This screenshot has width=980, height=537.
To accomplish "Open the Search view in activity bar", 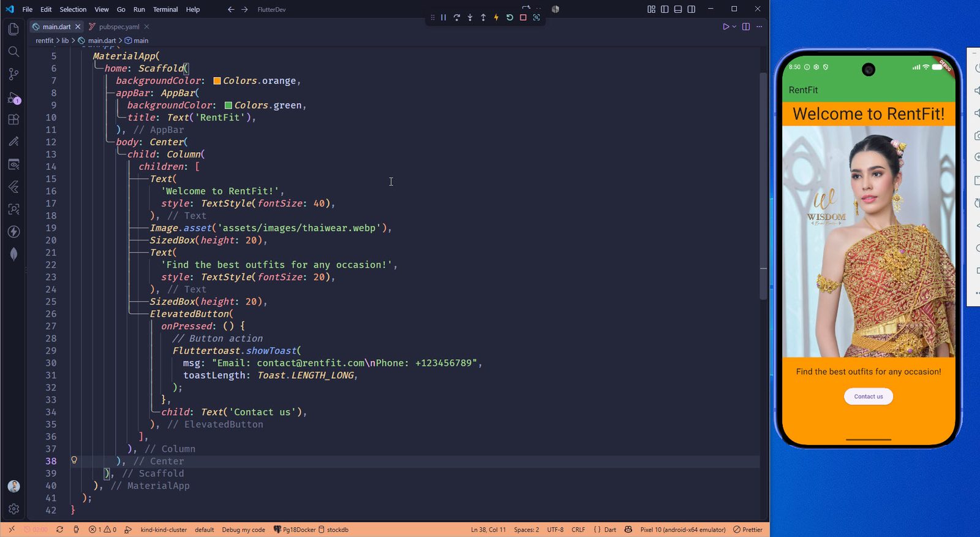I will pyautogui.click(x=13, y=51).
